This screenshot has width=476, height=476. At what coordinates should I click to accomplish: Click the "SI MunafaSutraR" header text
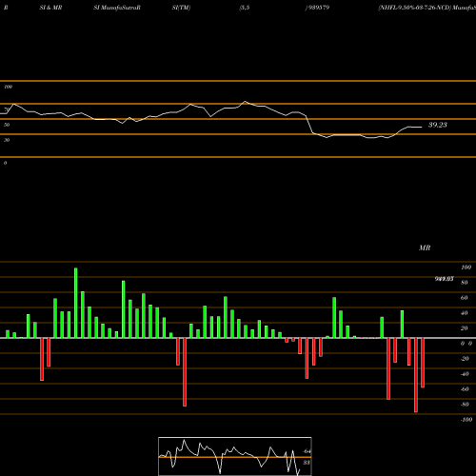[x=117, y=8]
